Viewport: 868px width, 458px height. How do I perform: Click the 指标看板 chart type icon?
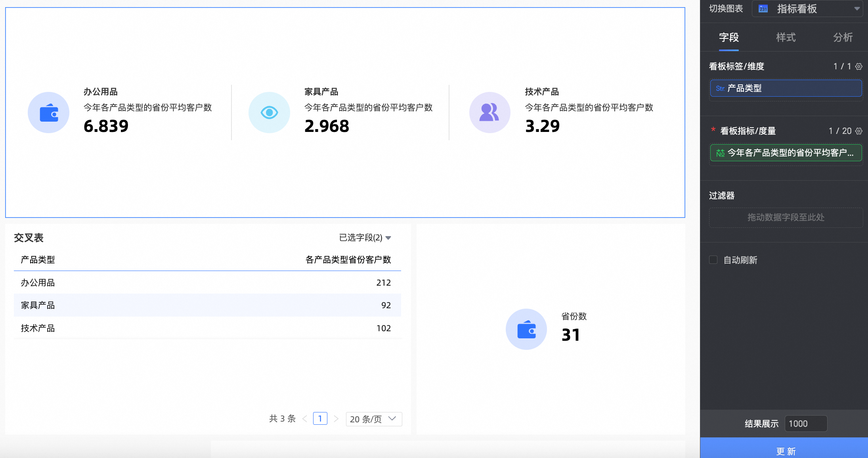point(763,9)
